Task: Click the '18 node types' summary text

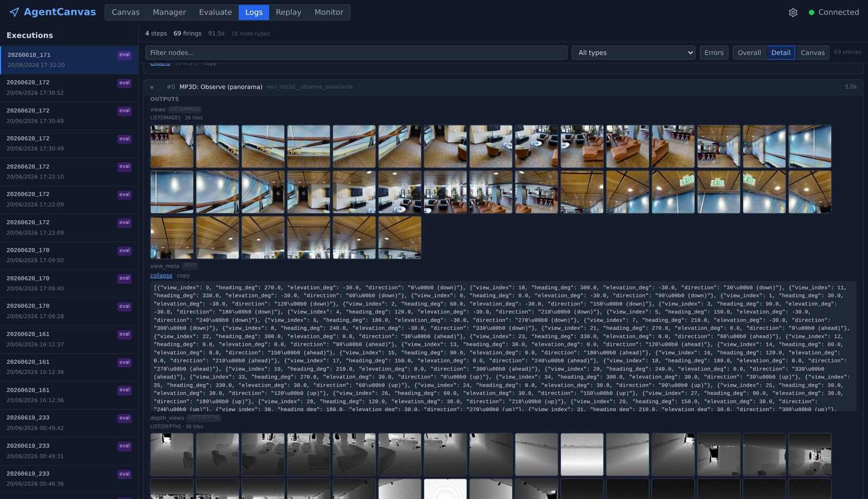Action: 250,34
